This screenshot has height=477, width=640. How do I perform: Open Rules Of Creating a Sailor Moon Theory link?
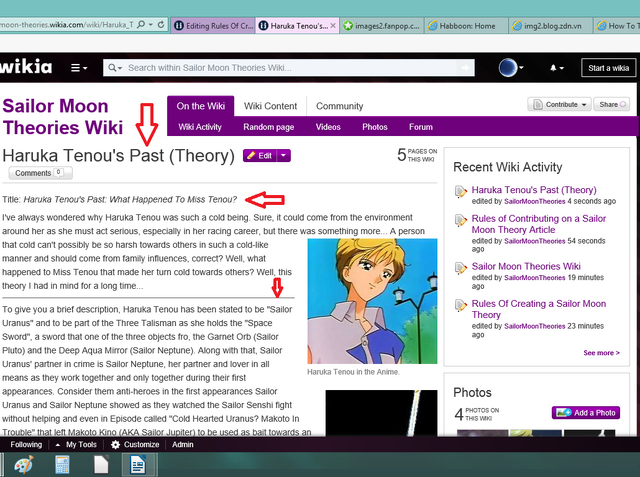[x=538, y=309]
